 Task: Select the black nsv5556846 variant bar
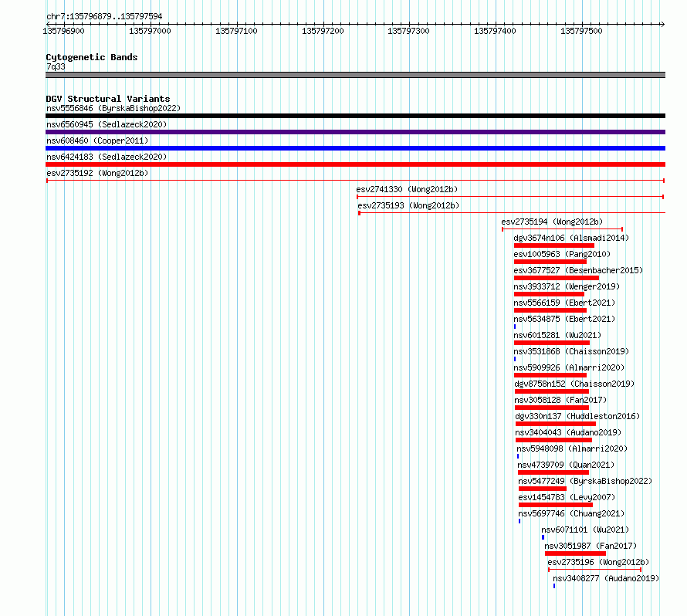coord(355,116)
